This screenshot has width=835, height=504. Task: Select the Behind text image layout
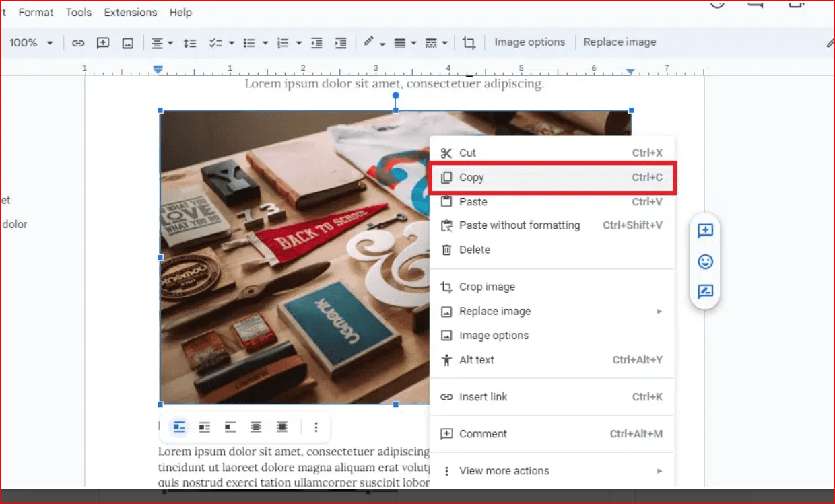coord(256,427)
